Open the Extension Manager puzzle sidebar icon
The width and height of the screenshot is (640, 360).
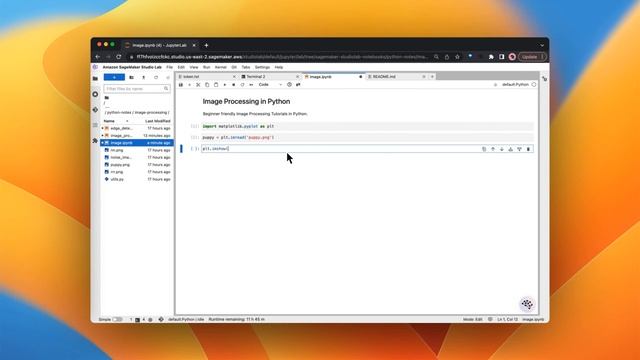pyautogui.click(x=95, y=141)
